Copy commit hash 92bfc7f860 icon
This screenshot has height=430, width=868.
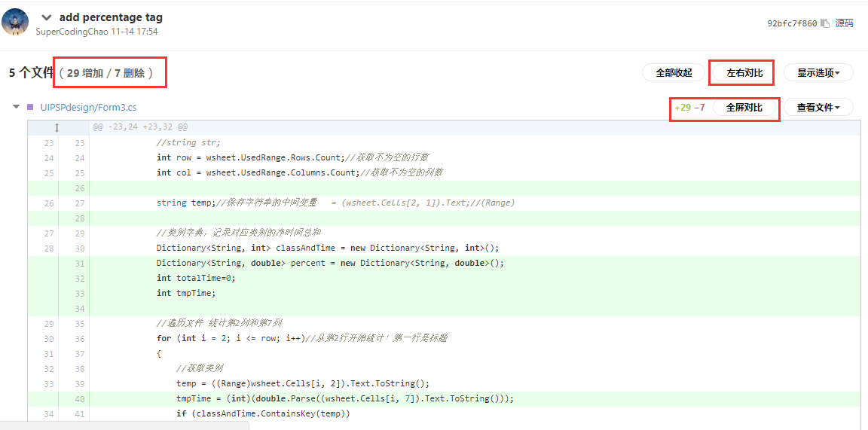[x=825, y=23]
